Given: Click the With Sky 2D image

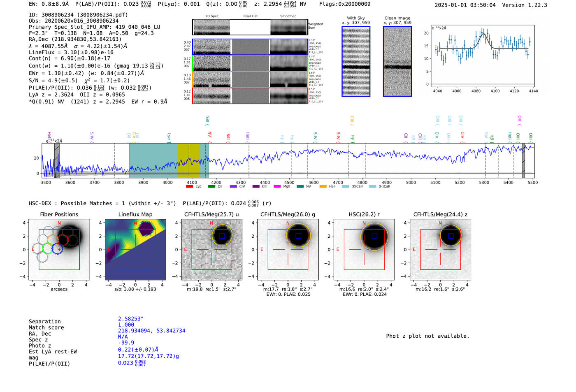Looking at the screenshot, I should tap(356, 61).
